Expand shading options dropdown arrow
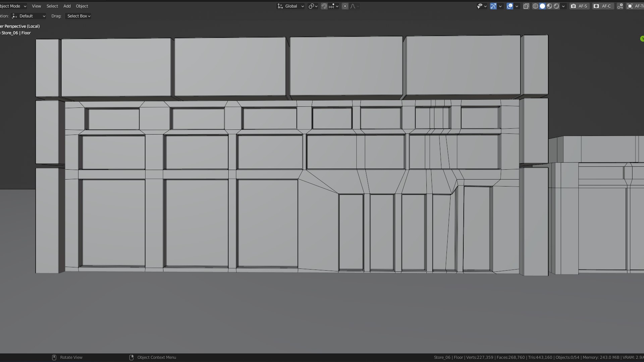Viewport: 644px width, 362px height. coord(563,6)
